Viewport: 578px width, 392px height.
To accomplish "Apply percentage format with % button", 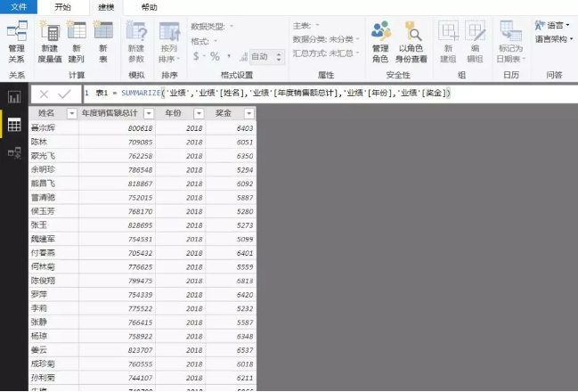I will [x=215, y=56].
